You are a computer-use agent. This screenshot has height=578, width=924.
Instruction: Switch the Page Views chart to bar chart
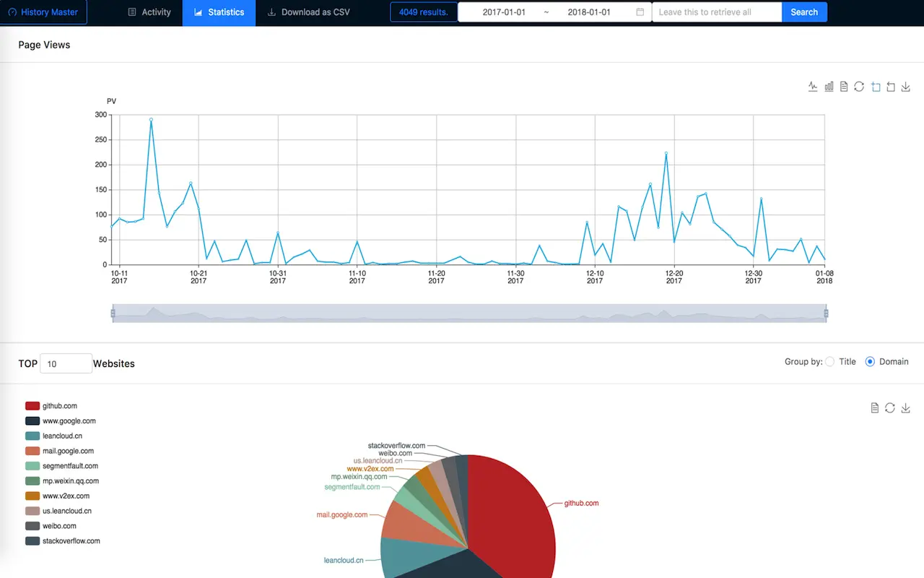[x=828, y=86]
